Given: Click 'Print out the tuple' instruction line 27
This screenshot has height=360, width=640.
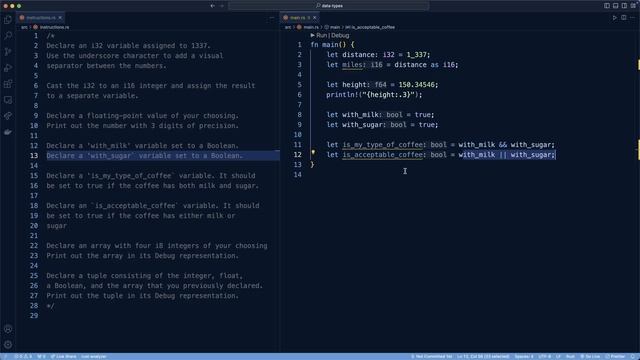Looking at the screenshot, I should pos(142,296).
